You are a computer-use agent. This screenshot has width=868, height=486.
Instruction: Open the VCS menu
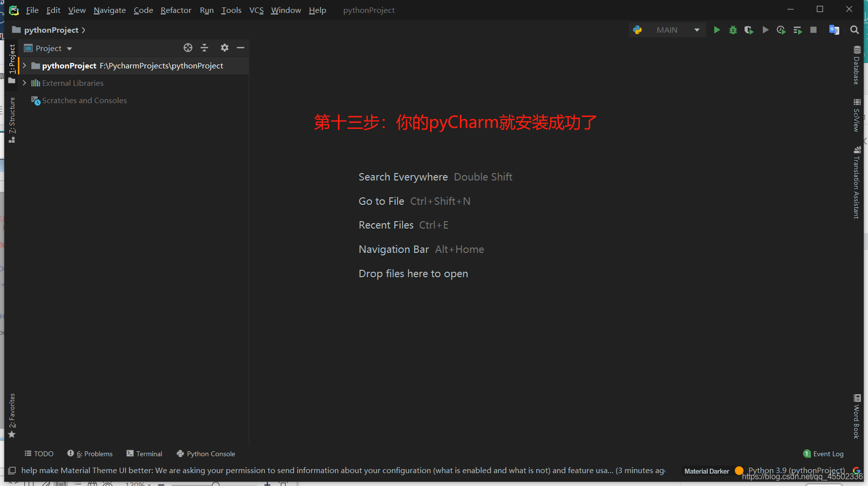[256, 10]
